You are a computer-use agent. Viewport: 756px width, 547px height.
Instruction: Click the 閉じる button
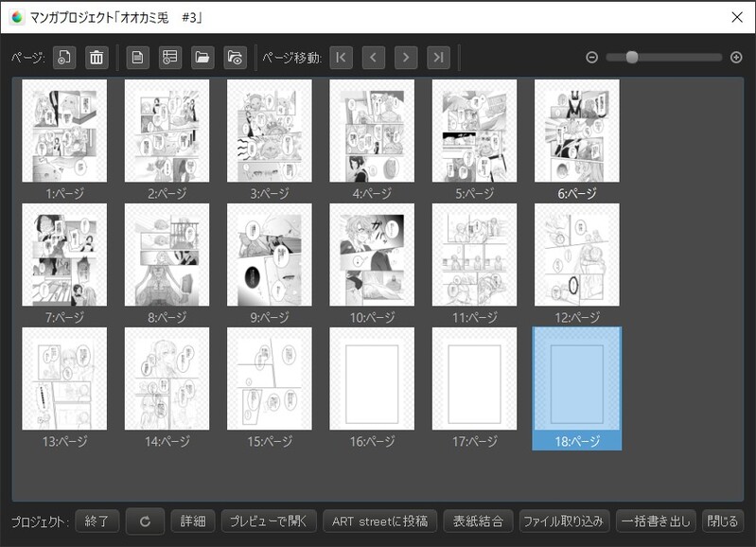722,521
